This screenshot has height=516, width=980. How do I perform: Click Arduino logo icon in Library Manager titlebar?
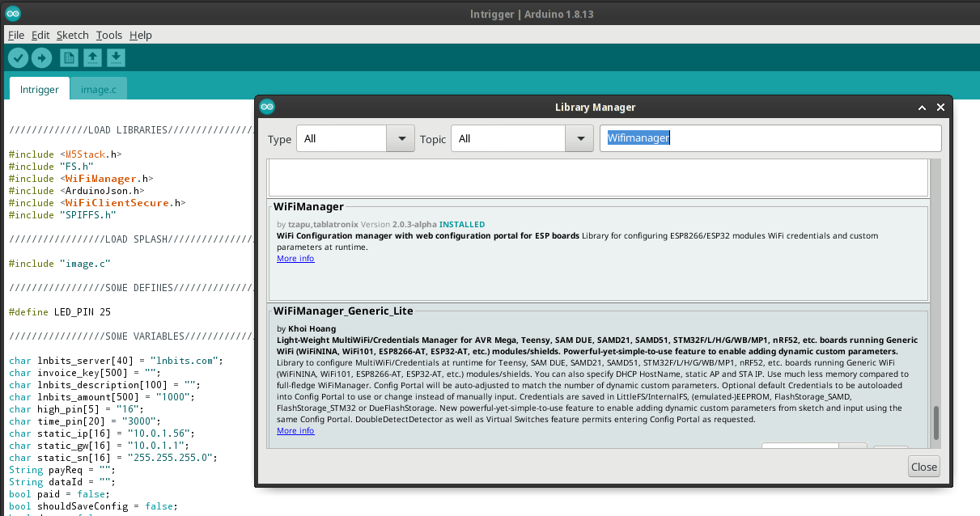(267, 107)
